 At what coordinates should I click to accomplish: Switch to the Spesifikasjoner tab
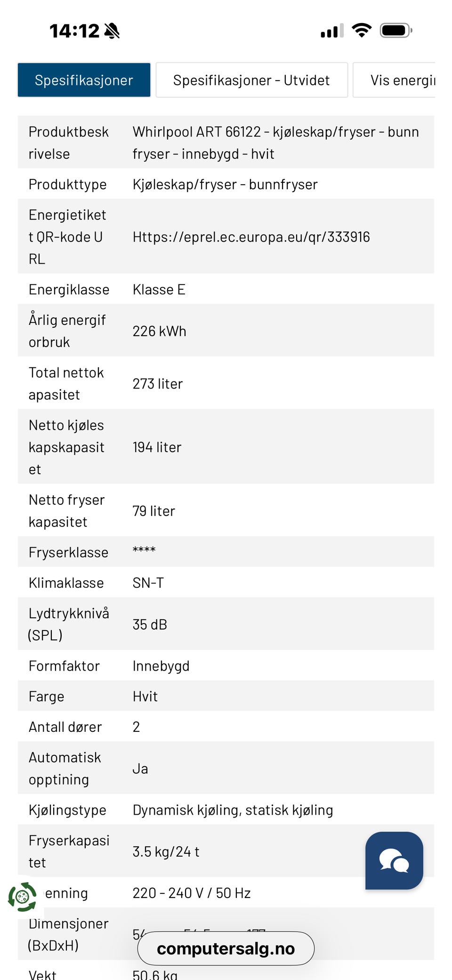click(x=84, y=80)
